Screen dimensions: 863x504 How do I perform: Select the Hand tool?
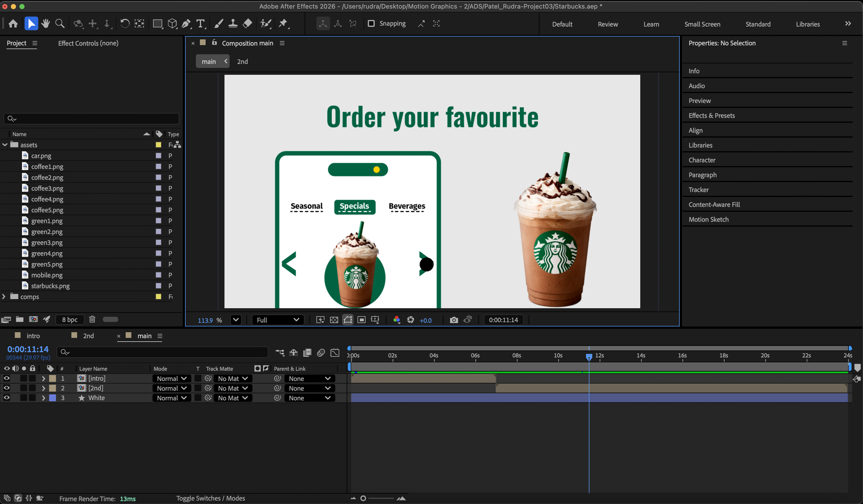click(x=45, y=24)
